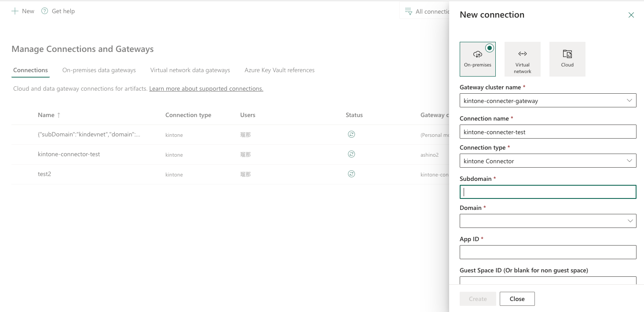Viewport: 644px width, 312px height.
Task: Open the Azure Key Vault references tab
Action: click(279, 70)
